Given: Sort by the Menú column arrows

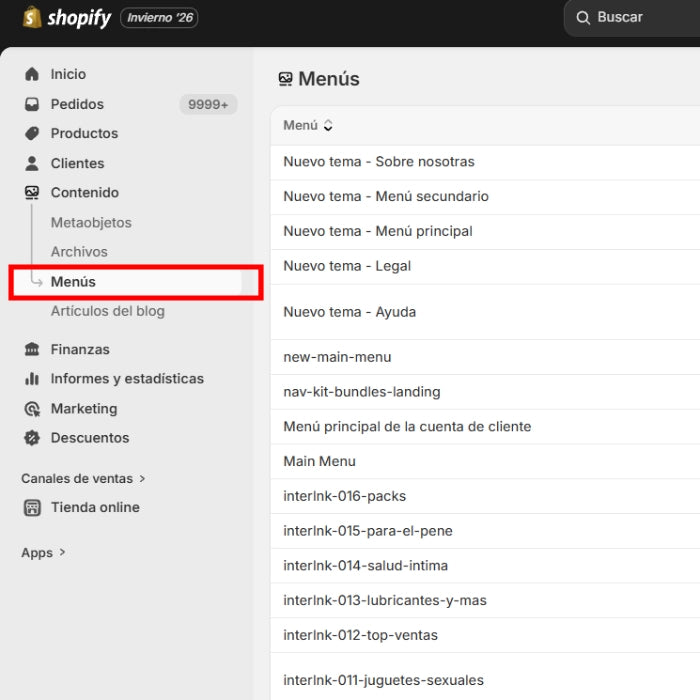Looking at the screenshot, I should pos(328,125).
